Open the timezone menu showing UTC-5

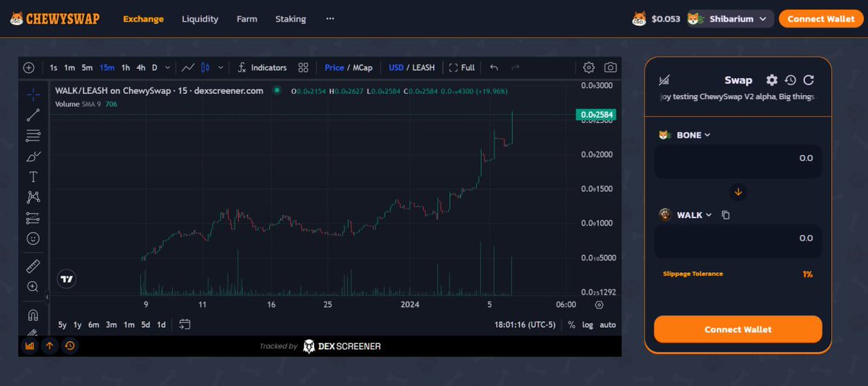[524, 324]
